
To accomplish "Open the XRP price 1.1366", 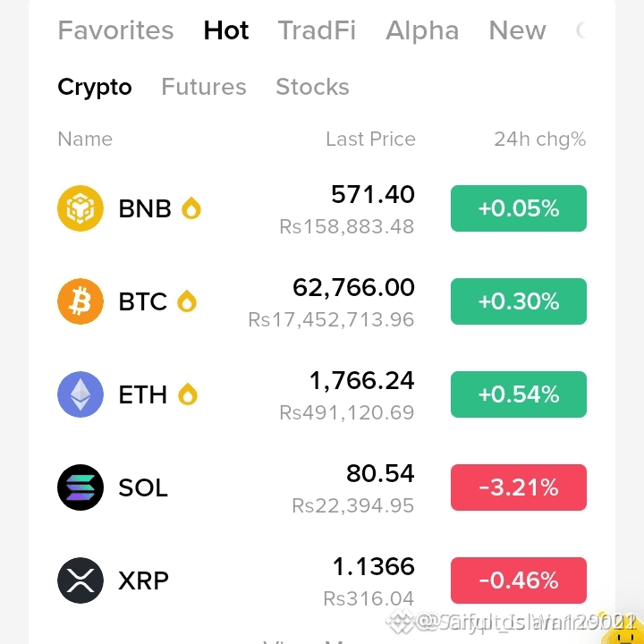I will 373,567.
